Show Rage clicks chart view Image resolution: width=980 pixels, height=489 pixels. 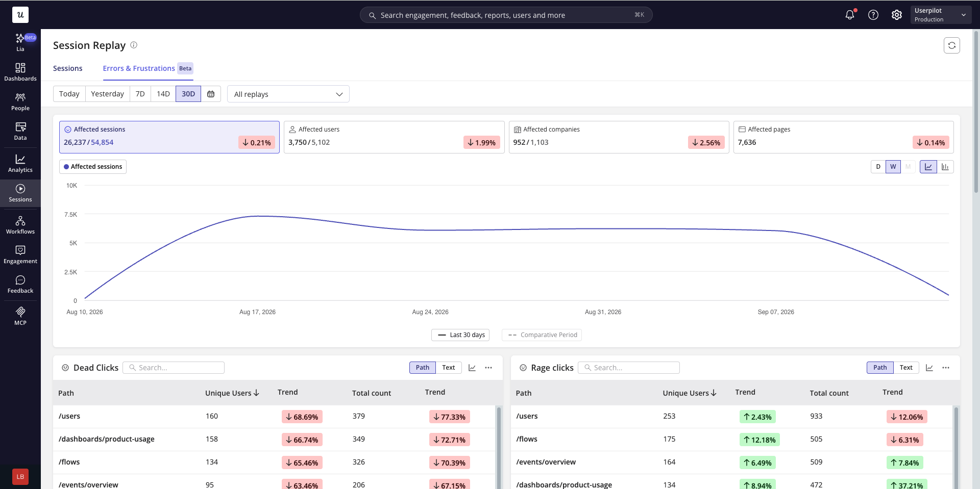point(929,368)
